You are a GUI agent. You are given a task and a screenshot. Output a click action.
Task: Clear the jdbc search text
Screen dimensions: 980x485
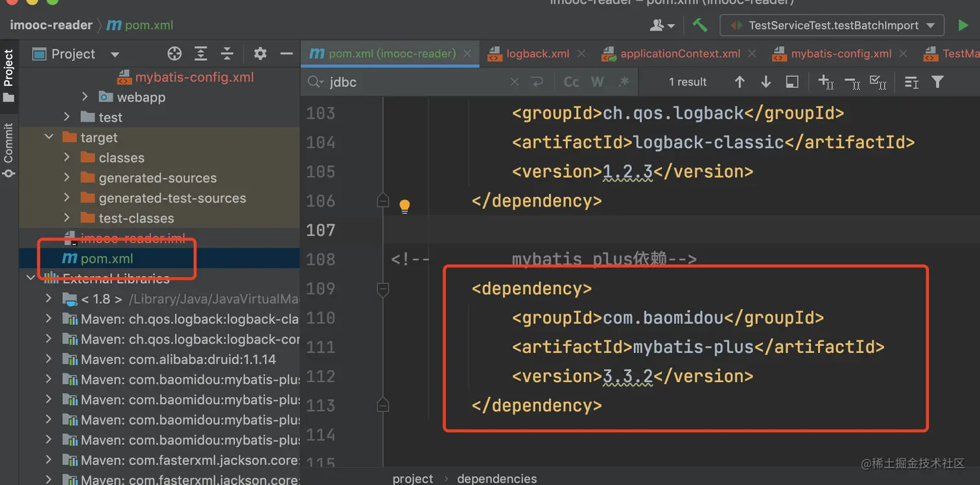(515, 82)
